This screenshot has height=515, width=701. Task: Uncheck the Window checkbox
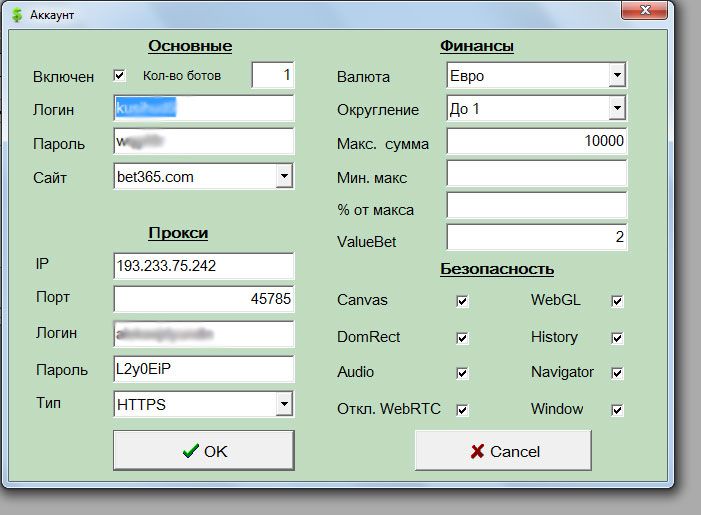(x=617, y=410)
